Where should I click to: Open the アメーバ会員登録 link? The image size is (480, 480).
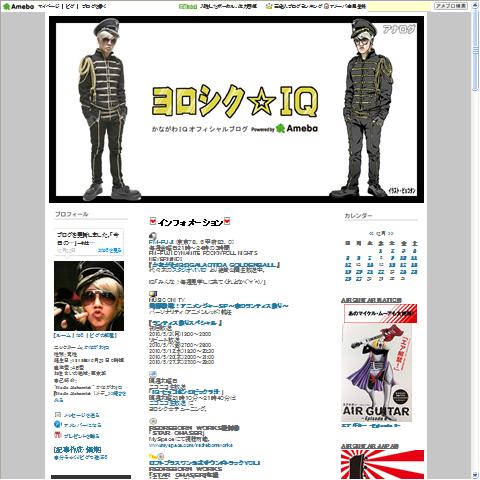(348, 6)
